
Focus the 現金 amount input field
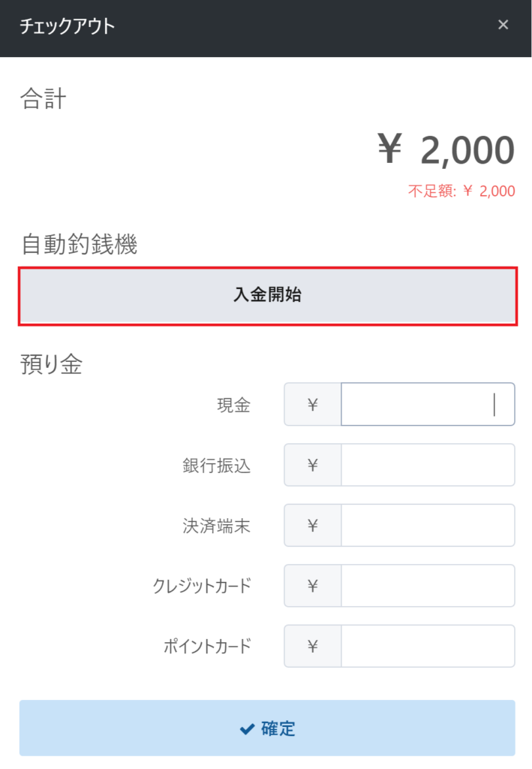[x=427, y=405]
